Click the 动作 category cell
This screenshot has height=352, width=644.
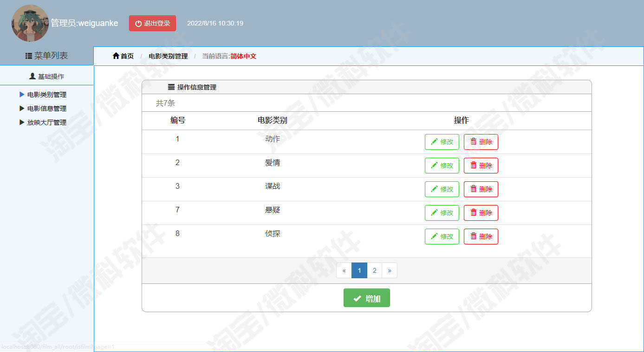(273, 139)
